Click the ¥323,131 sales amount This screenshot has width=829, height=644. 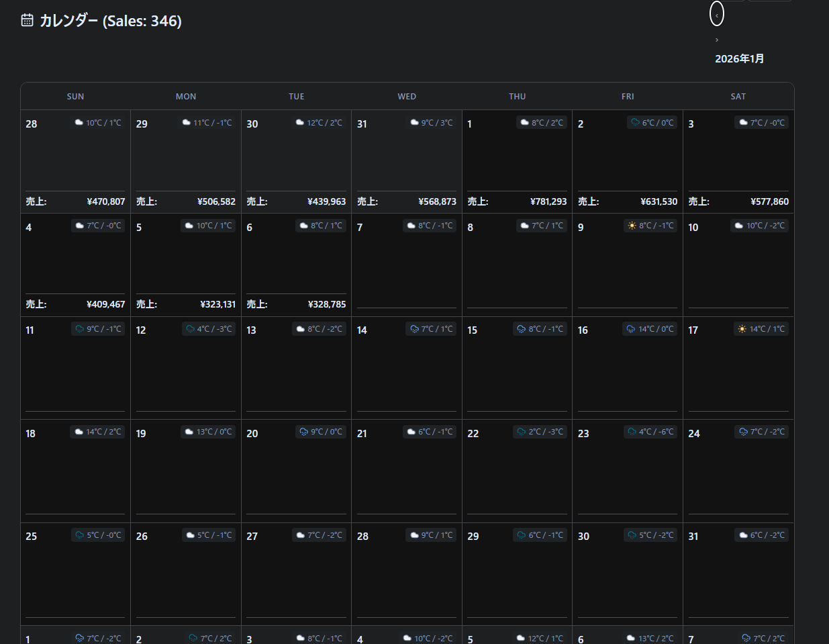pos(218,304)
